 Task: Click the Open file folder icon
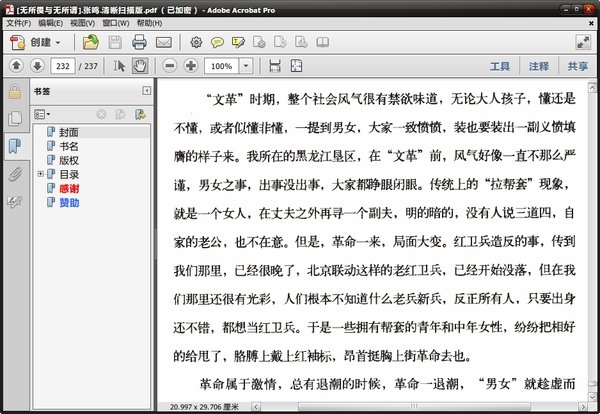pos(91,42)
